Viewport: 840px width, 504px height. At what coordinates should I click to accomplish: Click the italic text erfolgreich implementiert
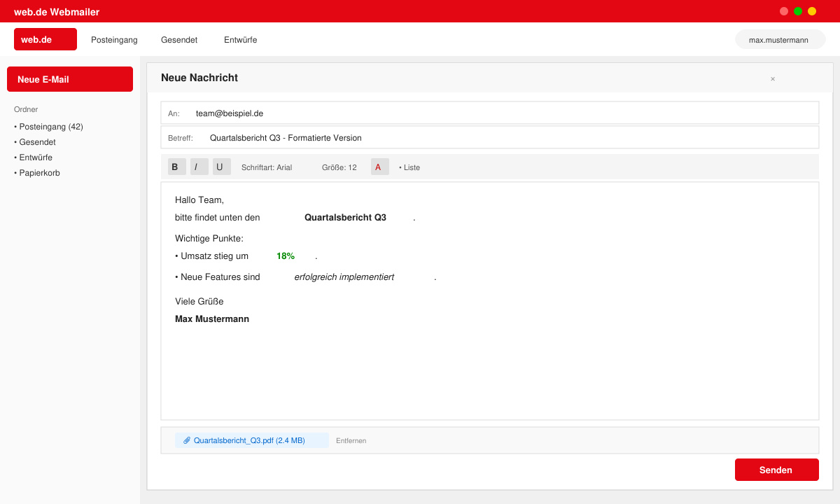(344, 277)
